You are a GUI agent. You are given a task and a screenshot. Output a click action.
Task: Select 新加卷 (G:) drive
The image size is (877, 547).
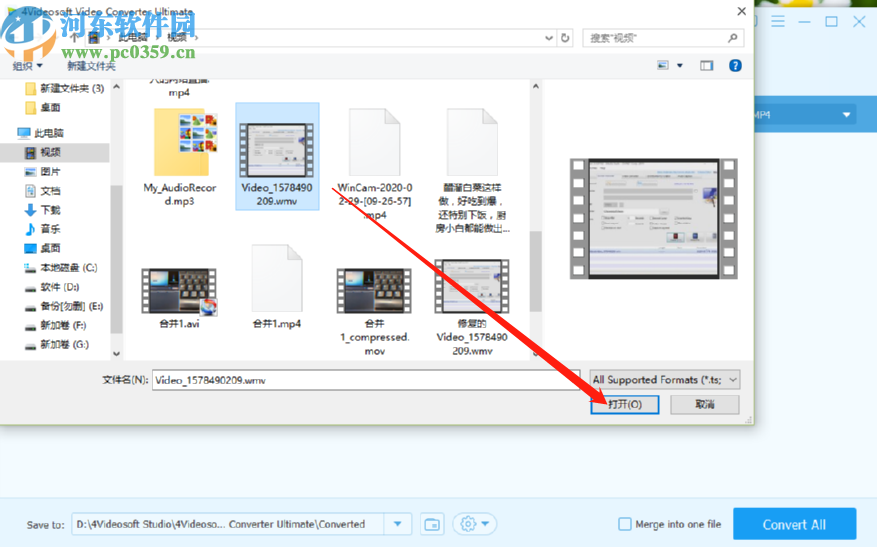[x=57, y=345]
